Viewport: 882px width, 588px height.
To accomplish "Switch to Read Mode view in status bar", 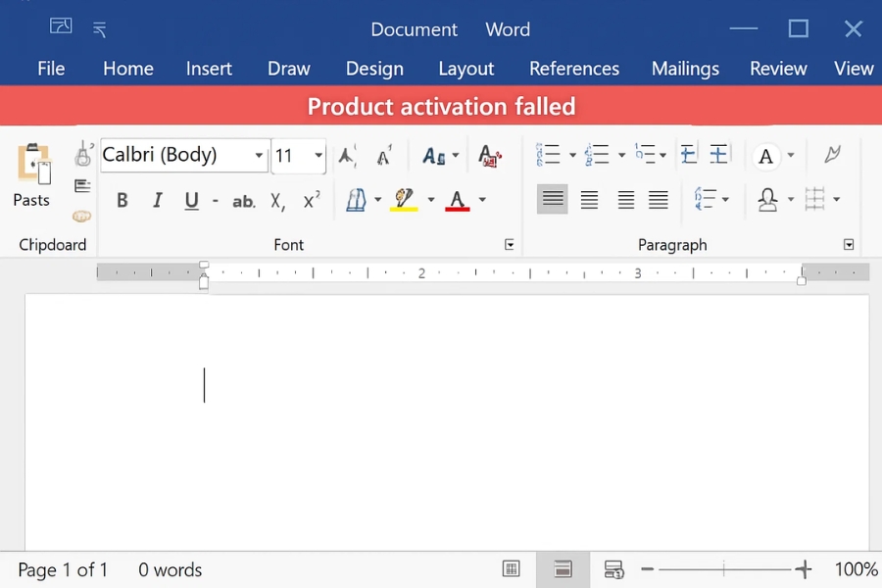I will tap(511, 568).
